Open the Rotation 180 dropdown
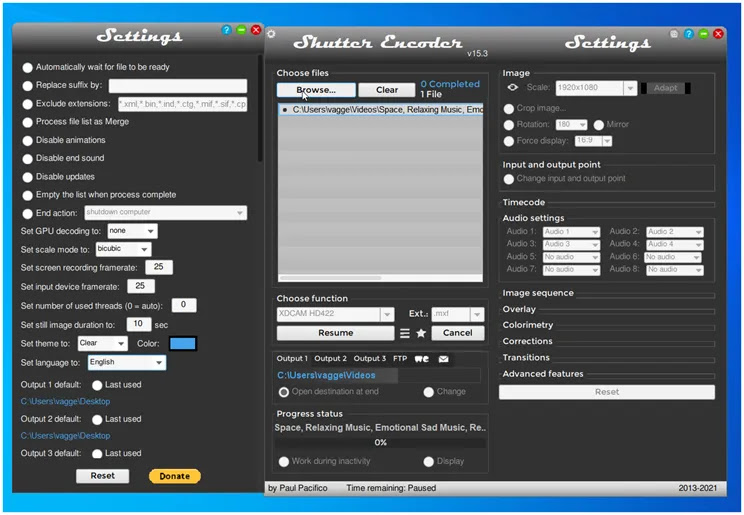 pyautogui.click(x=572, y=125)
